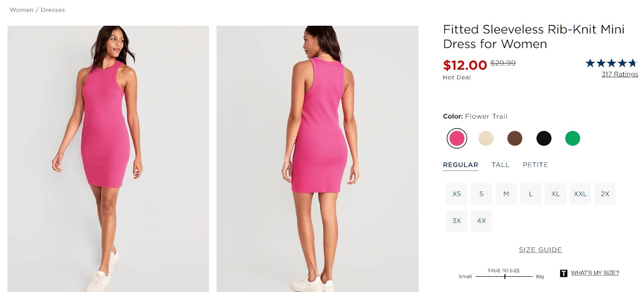Viewport: 644px width, 292px height.
Task: Go to Women breadcrumb link
Action: click(x=22, y=10)
